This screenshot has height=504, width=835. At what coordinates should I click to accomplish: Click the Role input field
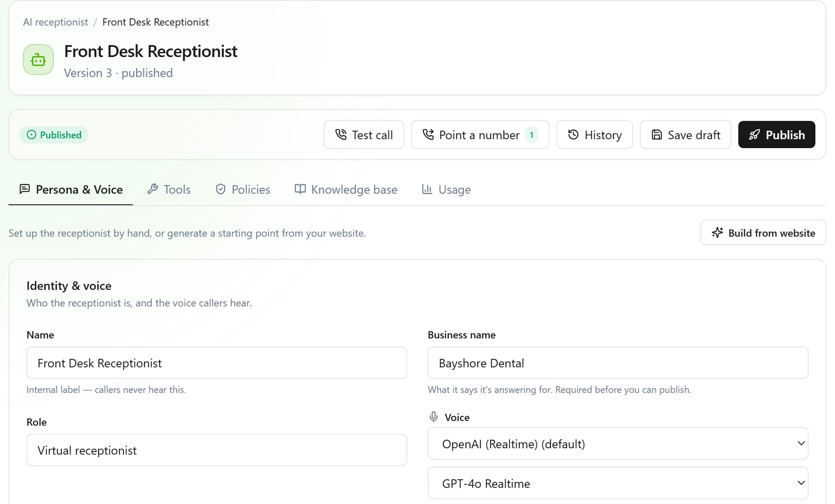[216, 450]
